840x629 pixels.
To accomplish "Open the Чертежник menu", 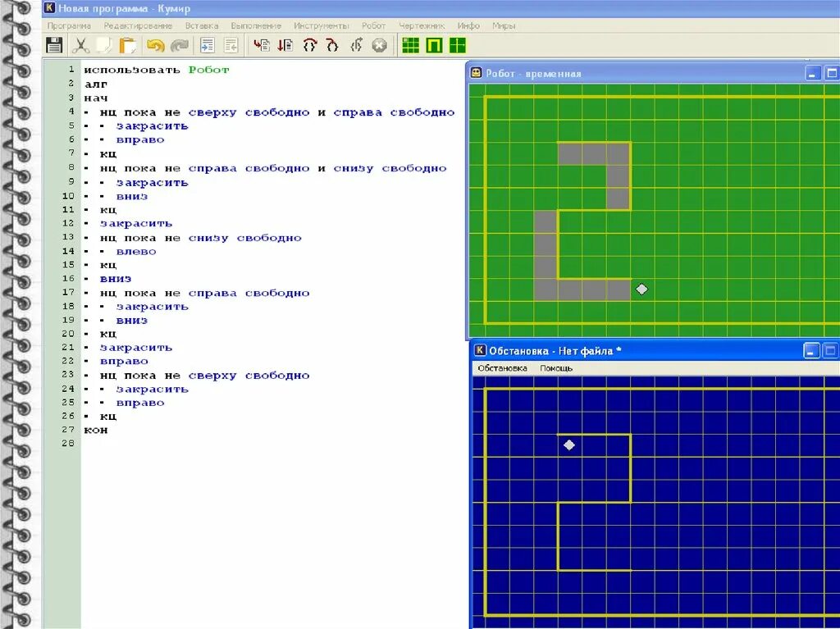I will pos(422,25).
